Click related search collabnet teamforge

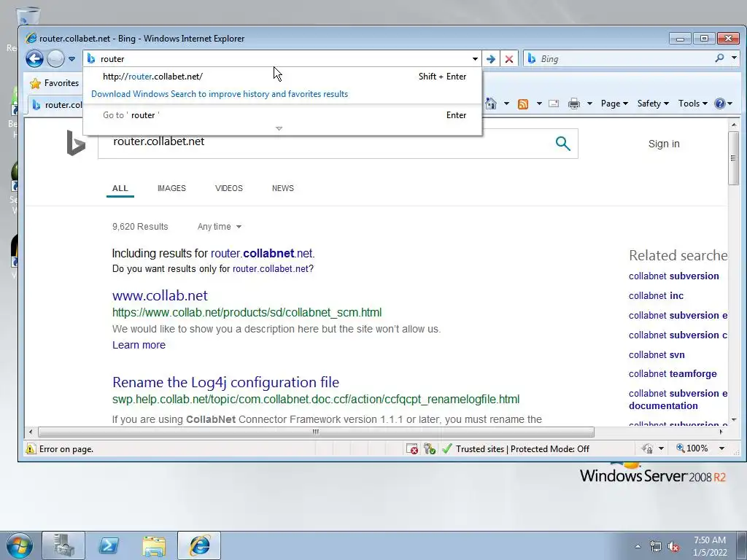click(672, 374)
